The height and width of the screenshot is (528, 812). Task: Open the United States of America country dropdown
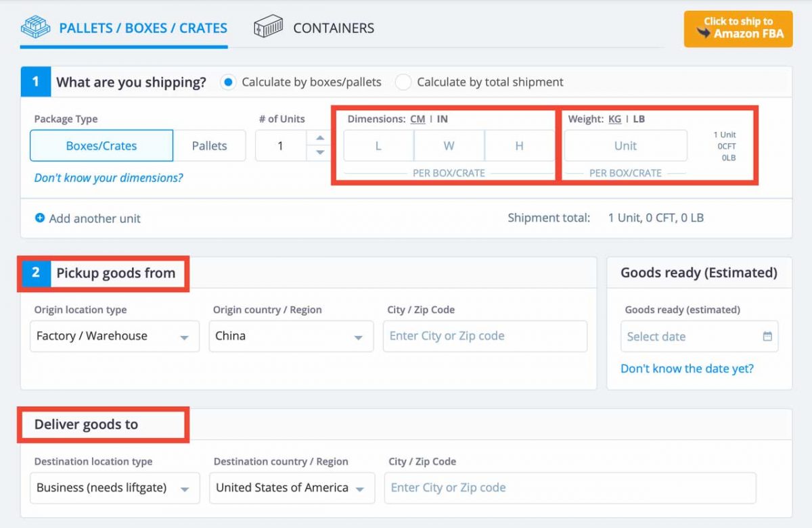click(x=292, y=487)
